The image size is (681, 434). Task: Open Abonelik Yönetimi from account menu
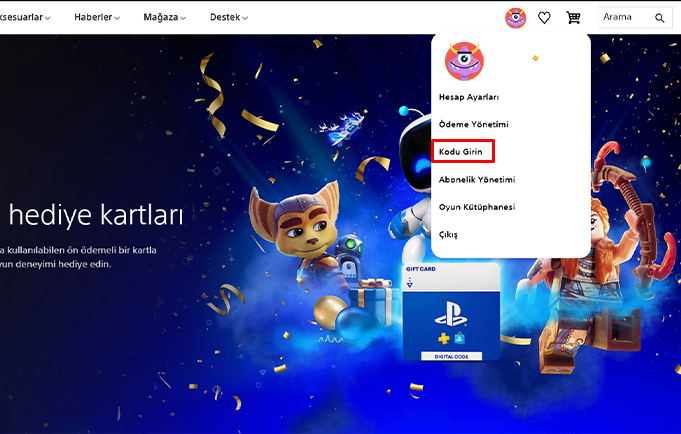(477, 179)
